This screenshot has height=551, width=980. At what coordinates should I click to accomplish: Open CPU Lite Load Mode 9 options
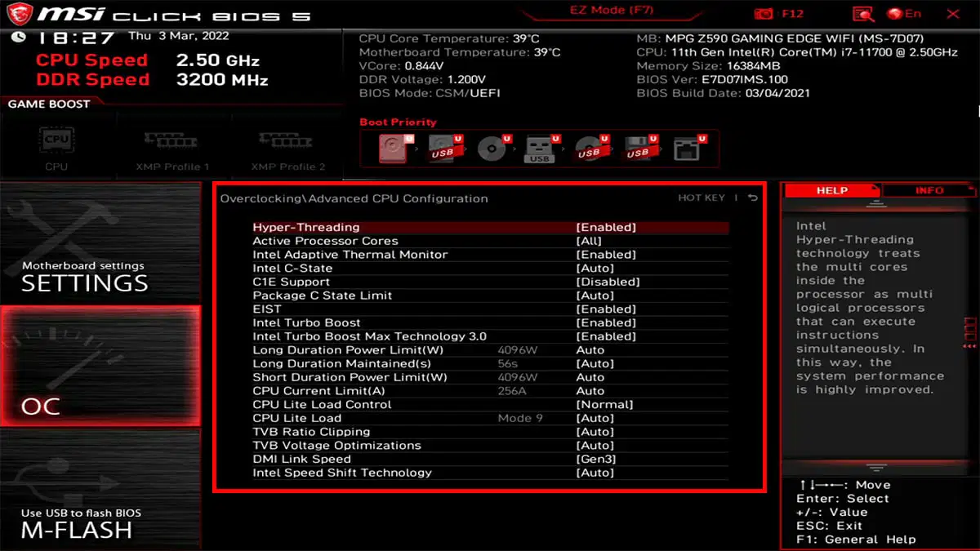coord(490,418)
